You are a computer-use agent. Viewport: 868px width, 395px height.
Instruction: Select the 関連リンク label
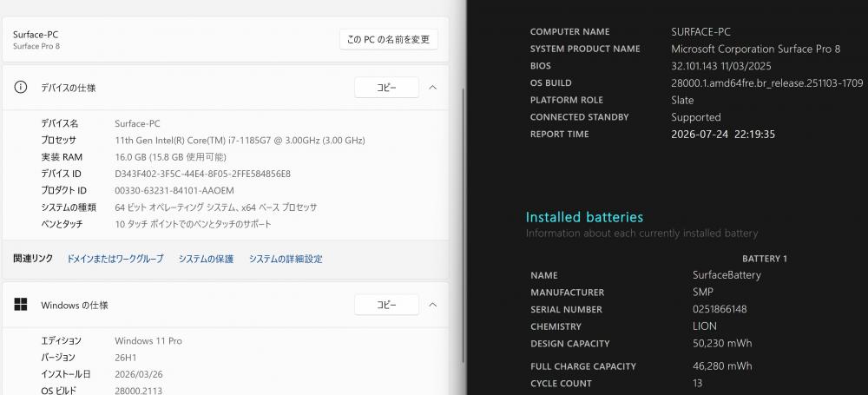(33, 258)
